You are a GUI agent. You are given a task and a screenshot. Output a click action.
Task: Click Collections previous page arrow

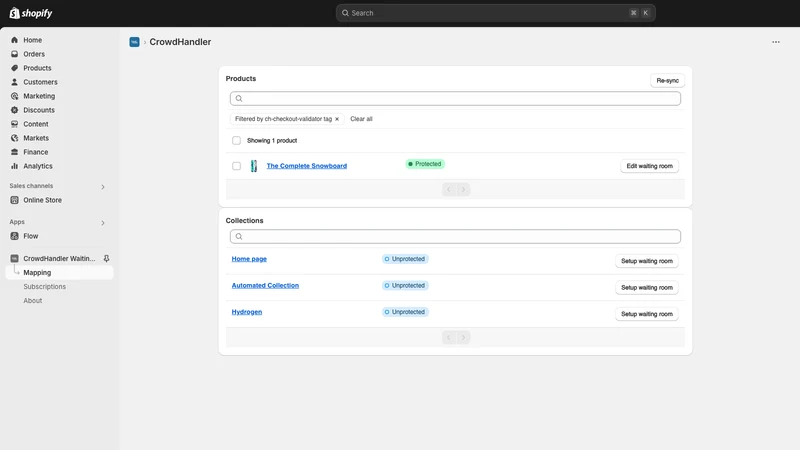[449, 337]
